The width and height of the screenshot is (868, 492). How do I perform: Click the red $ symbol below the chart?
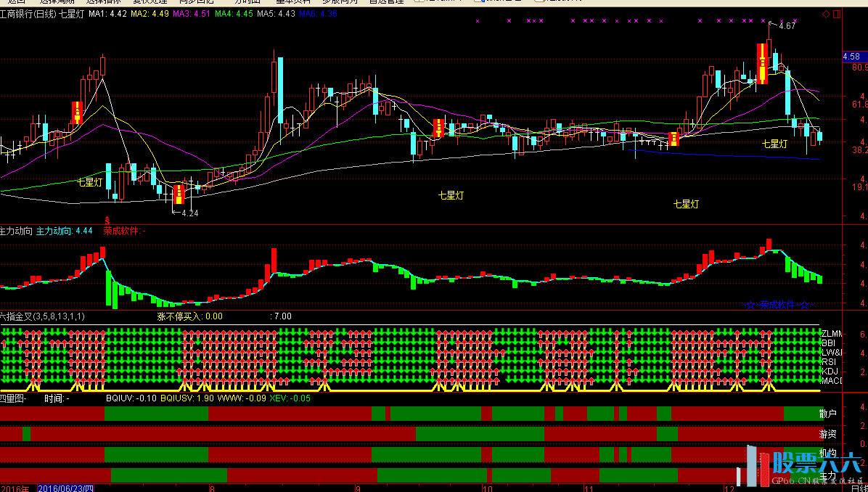[x=107, y=220]
